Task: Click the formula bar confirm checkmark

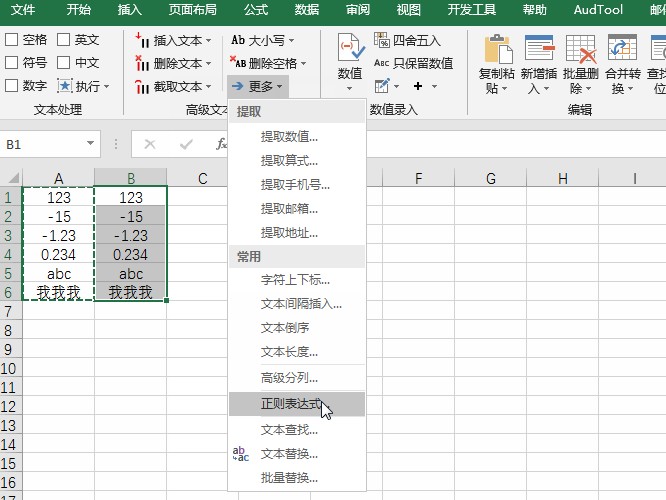Action: coord(186,144)
